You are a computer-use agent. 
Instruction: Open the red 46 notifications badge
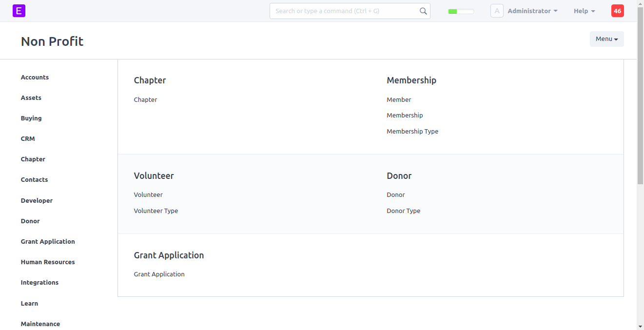coord(617,11)
